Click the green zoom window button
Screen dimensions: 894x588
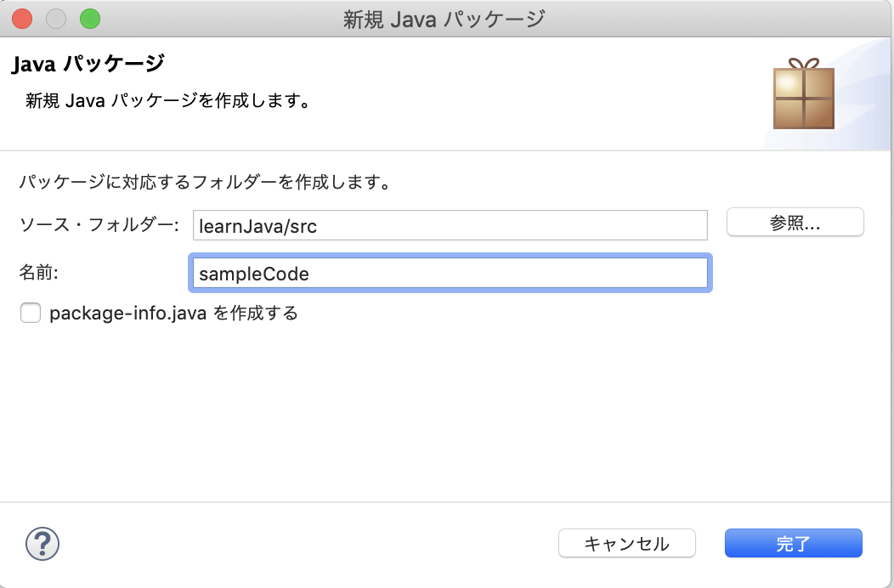(x=90, y=19)
